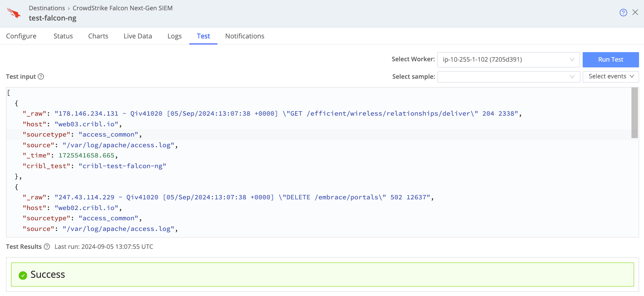Click the test input editor scrollbar thumb
The image size is (644, 296).
pos(634,112)
